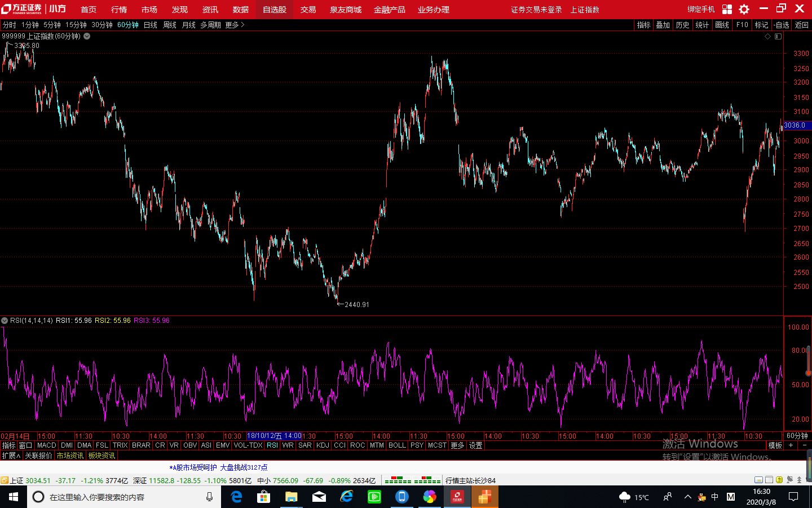This screenshot has width=812, height=508.
Task: Open Internet Explorer from the taskbar
Action: pos(346,497)
